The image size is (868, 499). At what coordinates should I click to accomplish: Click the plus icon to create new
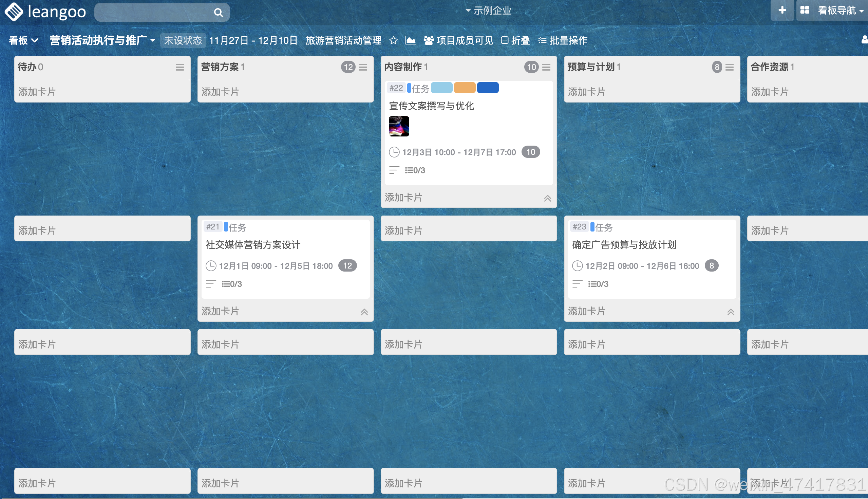[x=782, y=10]
